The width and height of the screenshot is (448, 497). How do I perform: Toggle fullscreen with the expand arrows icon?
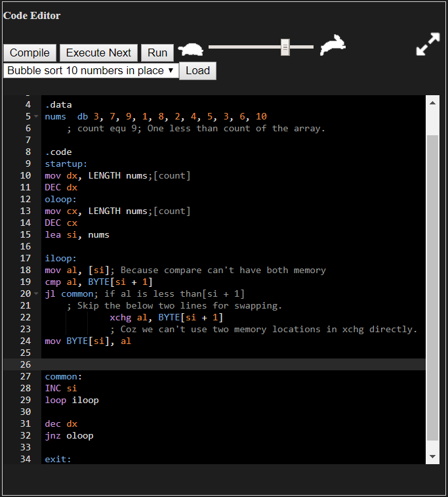[428, 45]
